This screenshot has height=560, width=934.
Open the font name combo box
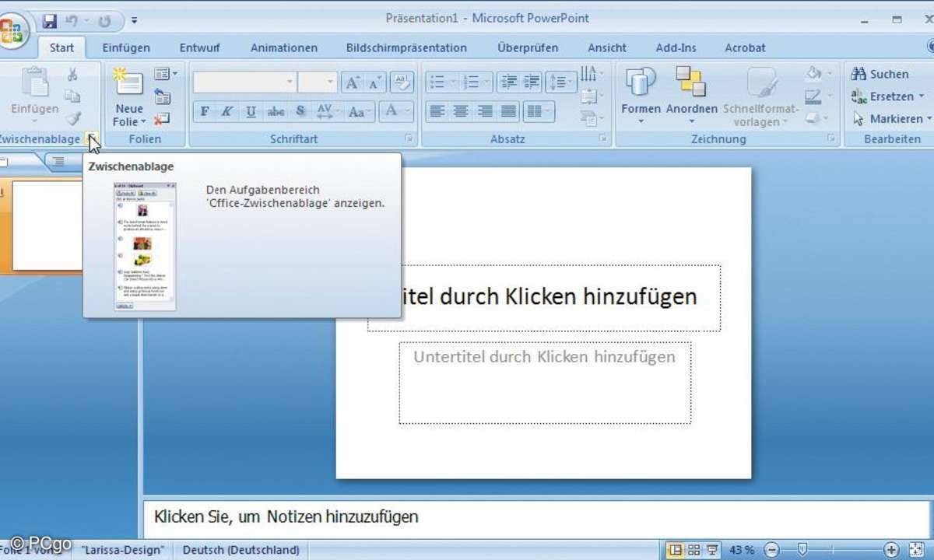(244, 82)
